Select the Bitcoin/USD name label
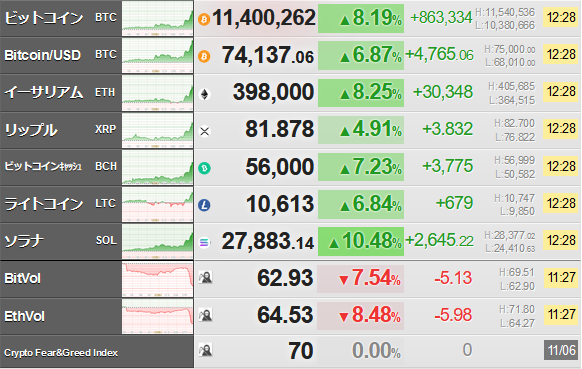Viewport: 582px width, 369px height. [x=42, y=55]
